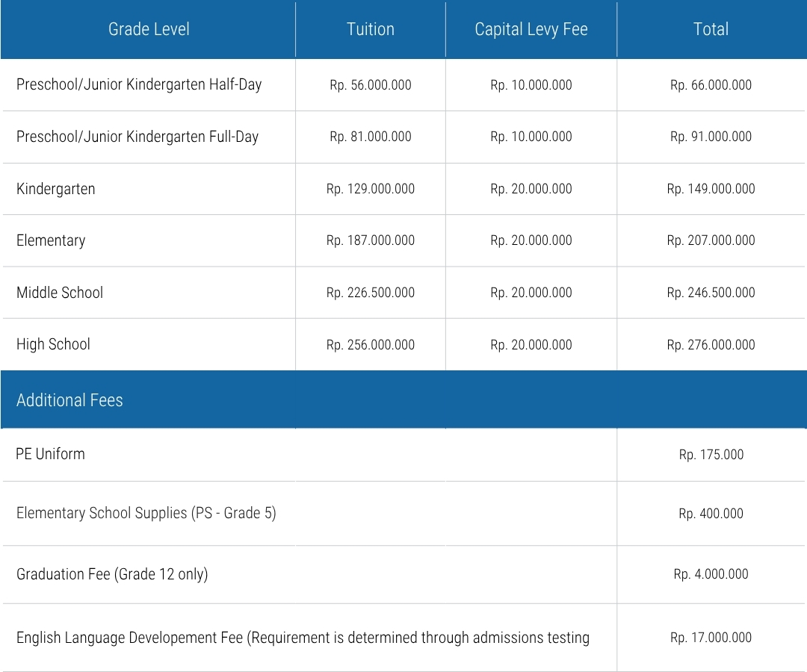Select the Half-Day tuition Rp. 56.000.000

click(x=370, y=85)
